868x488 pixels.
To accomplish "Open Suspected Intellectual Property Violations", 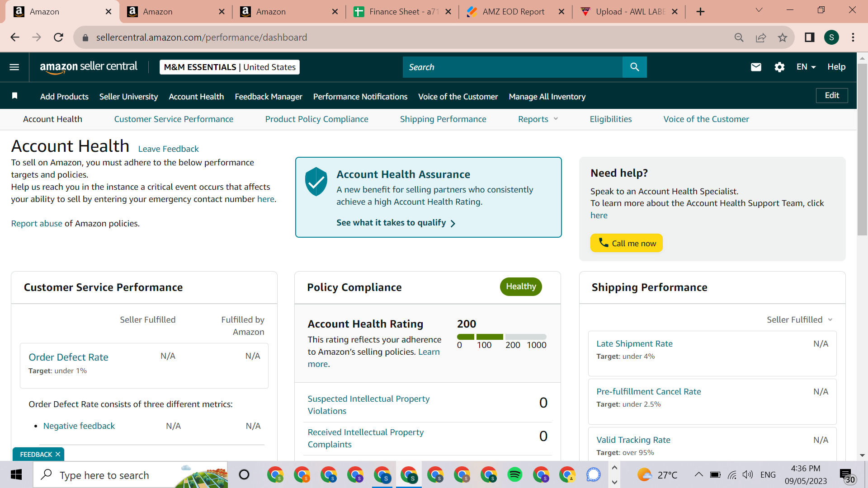I will (368, 405).
